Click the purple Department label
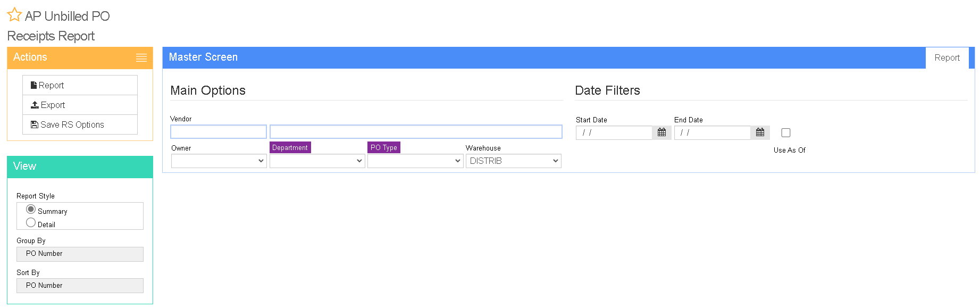Image resolution: width=980 pixels, height=308 pixels. click(x=290, y=147)
